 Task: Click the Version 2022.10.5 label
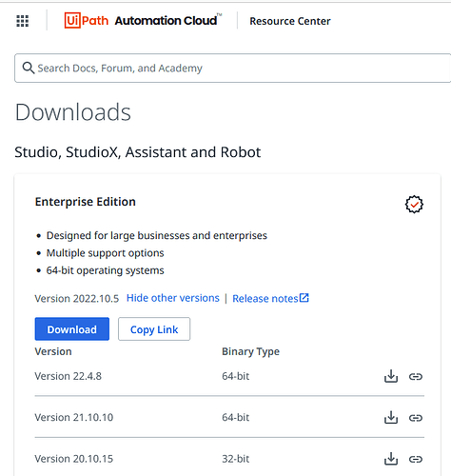pyautogui.click(x=77, y=299)
